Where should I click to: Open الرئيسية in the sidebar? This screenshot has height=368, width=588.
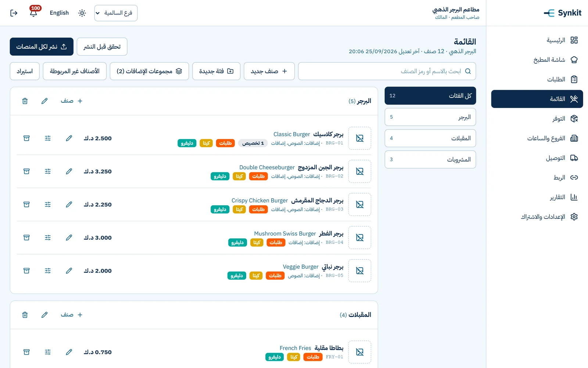click(537, 40)
